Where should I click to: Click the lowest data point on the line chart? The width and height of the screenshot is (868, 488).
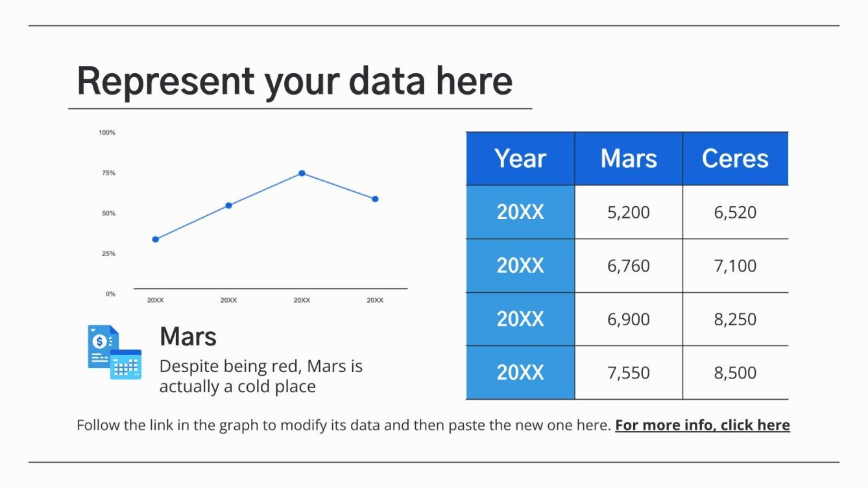coord(155,239)
